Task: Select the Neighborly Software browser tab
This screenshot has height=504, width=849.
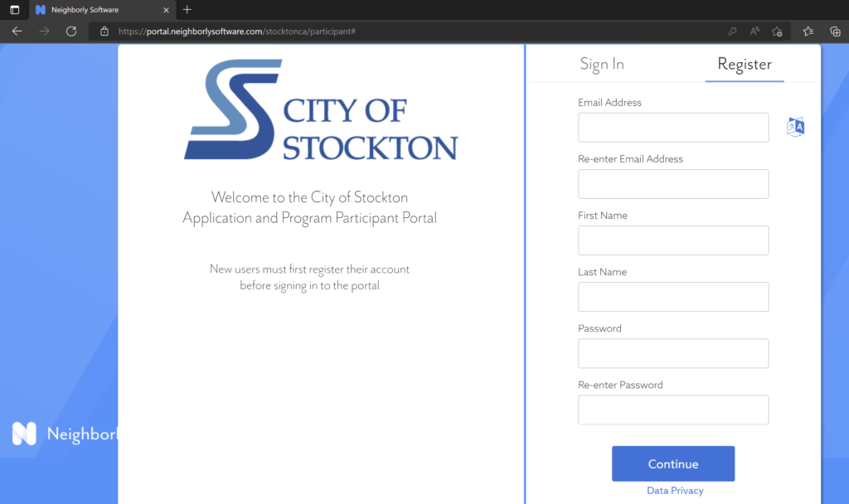Action: [102, 10]
